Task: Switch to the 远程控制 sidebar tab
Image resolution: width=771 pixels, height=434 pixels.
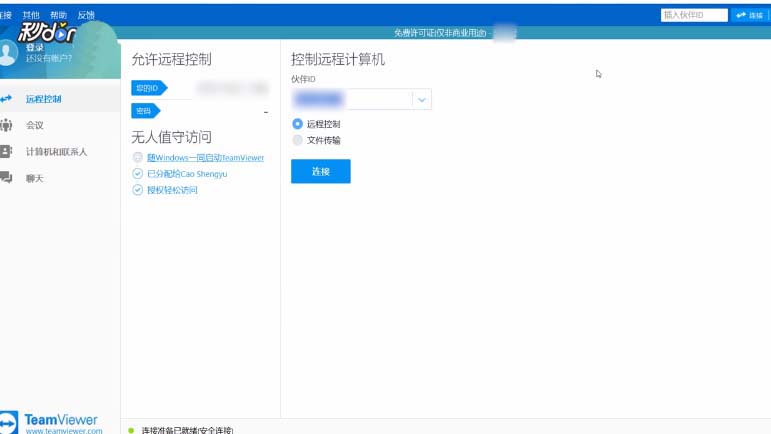Action: click(60, 99)
